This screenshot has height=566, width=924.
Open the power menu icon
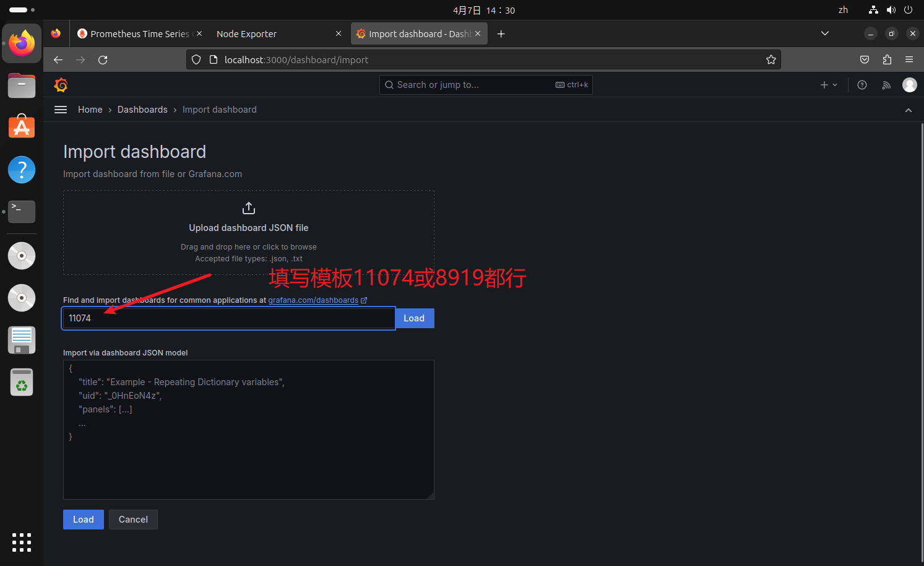tap(909, 10)
